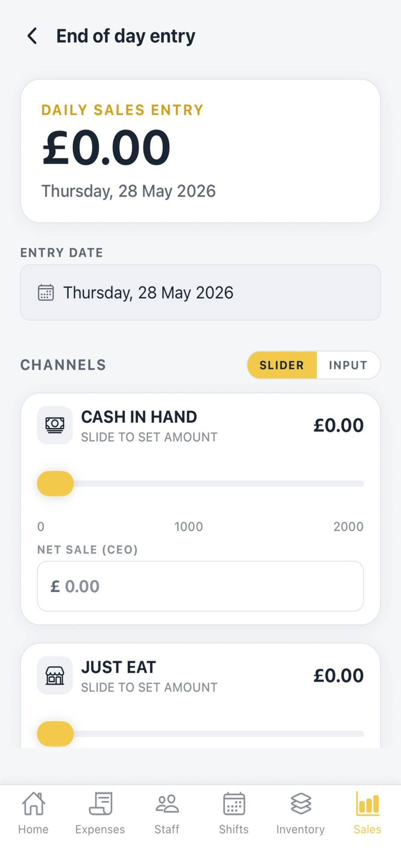Image resolution: width=401 pixels, height=868 pixels.
Task: Go back using the chevron arrow
Action: (32, 36)
